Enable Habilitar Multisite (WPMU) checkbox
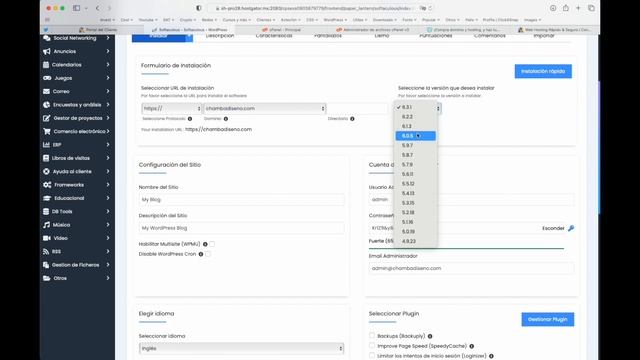Viewport: 640px width, 360px height. 212,244
